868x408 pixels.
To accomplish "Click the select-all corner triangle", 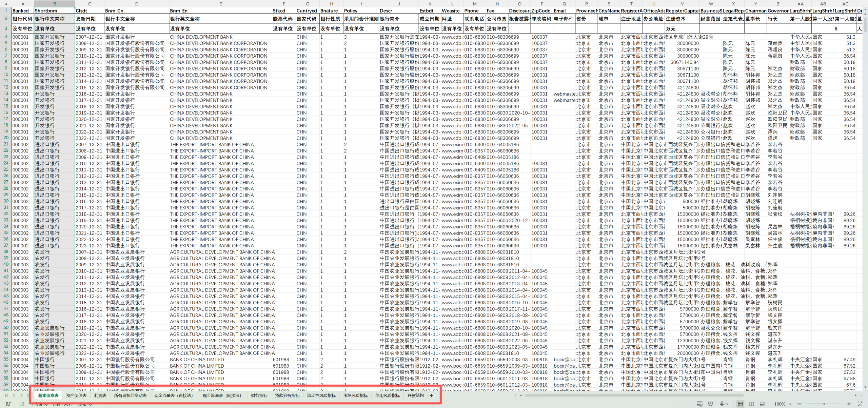I will 6,4.
